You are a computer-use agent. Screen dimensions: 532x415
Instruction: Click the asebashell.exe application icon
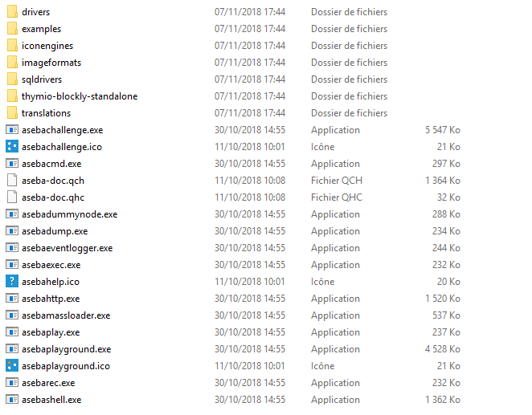tap(12, 400)
